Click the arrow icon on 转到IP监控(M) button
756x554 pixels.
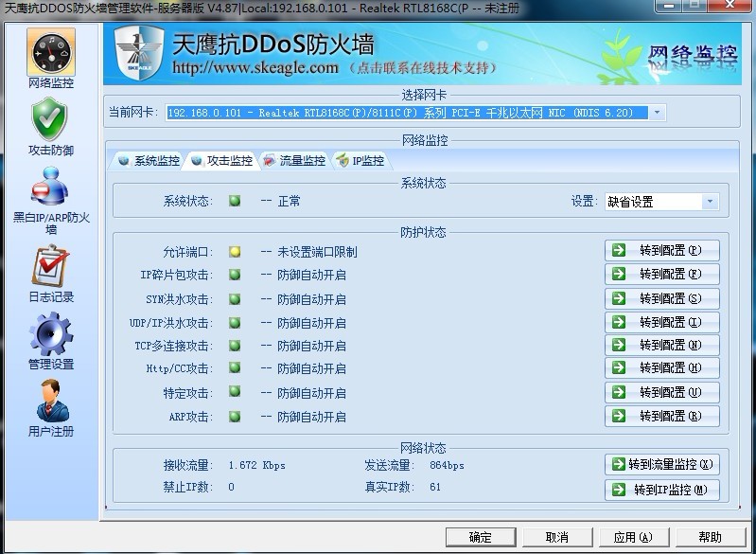pos(619,490)
